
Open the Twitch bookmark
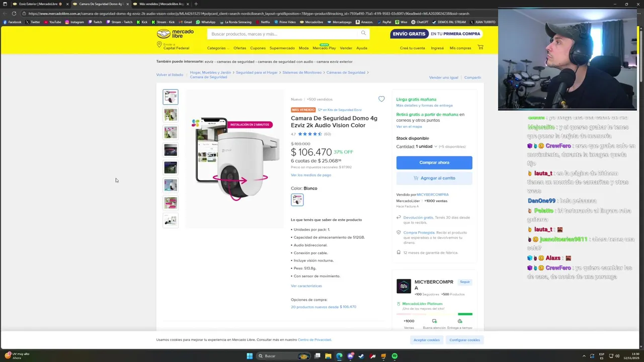coord(95,22)
